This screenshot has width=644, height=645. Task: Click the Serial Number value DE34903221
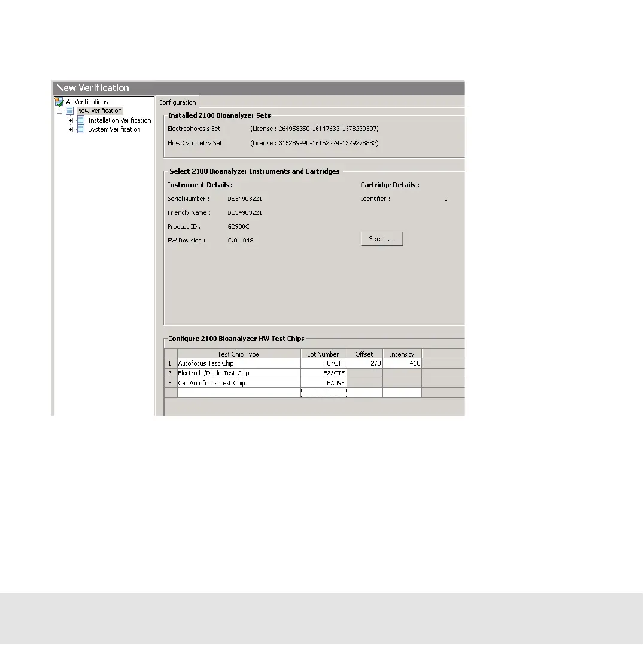point(245,199)
